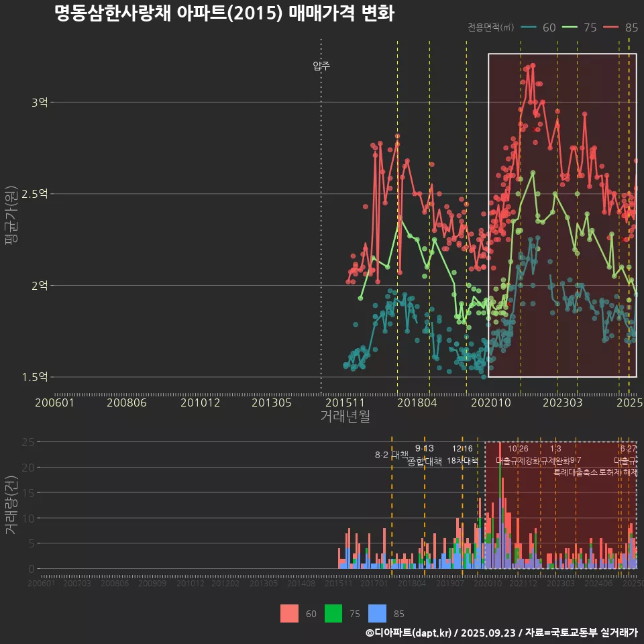Click the 토허제 해제 annotation
Viewport: 644px width, 644px height.
618,472
